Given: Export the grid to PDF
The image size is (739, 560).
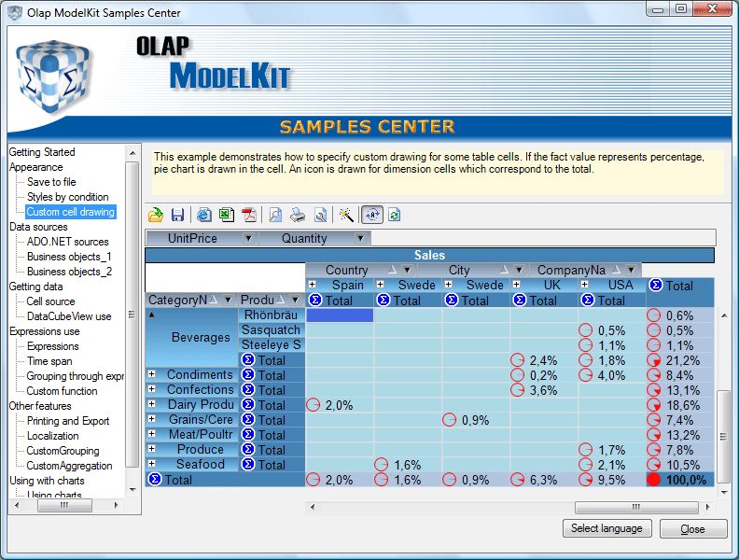Looking at the screenshot, I should click(249, 215).
